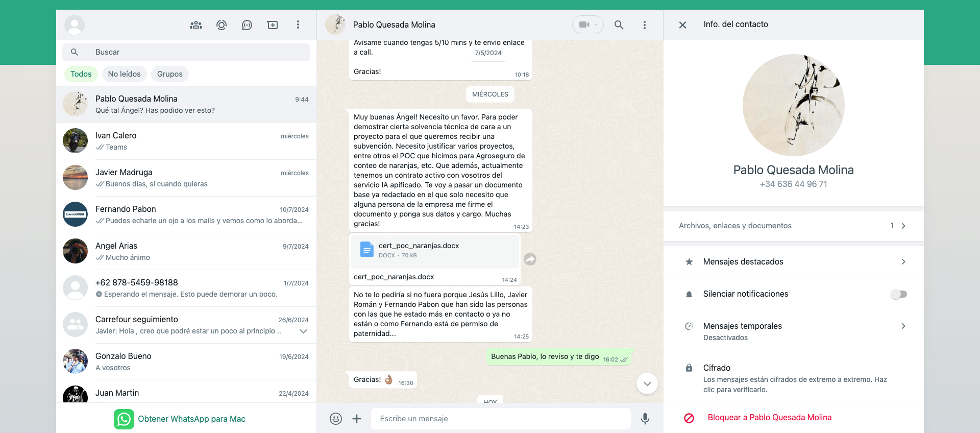Click the Escribe un mensaje input field
The width and height of the screenshot is (980, 433).
[x=500, y=419]
